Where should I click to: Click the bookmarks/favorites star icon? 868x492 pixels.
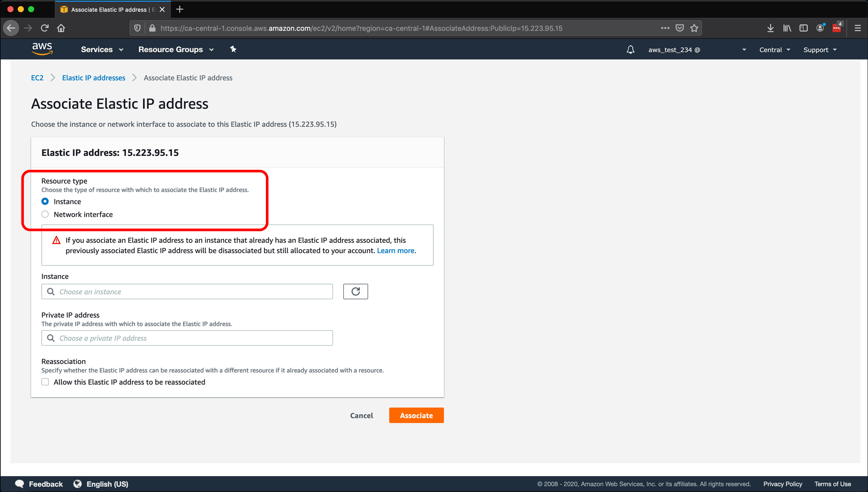point(693,28)
